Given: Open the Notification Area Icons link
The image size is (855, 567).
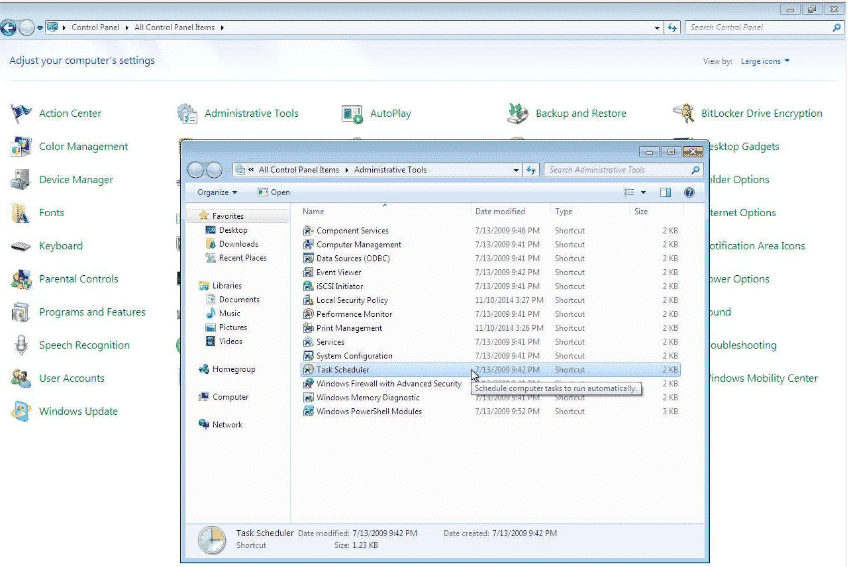Looking at the screenshot, I should coord(757,246).
